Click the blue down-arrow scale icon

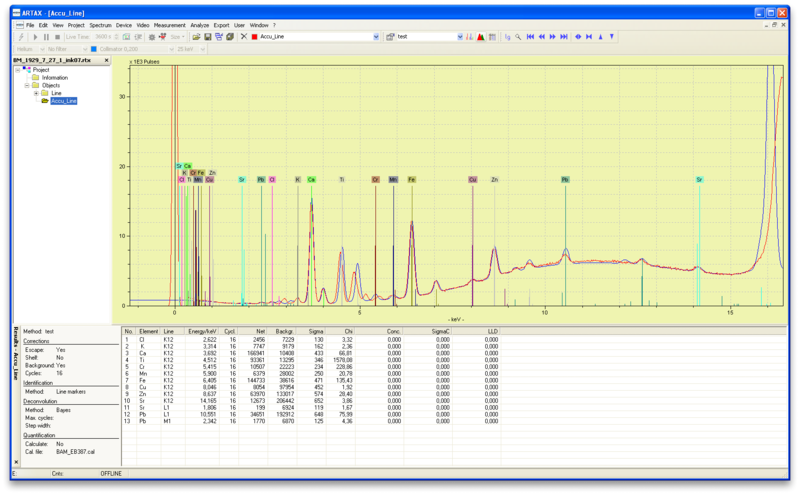pos(612,37)
